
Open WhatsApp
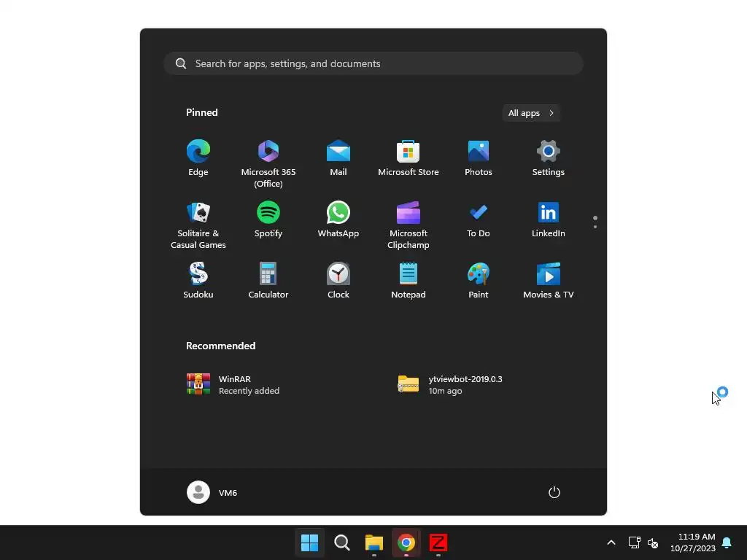pos(338,220)
